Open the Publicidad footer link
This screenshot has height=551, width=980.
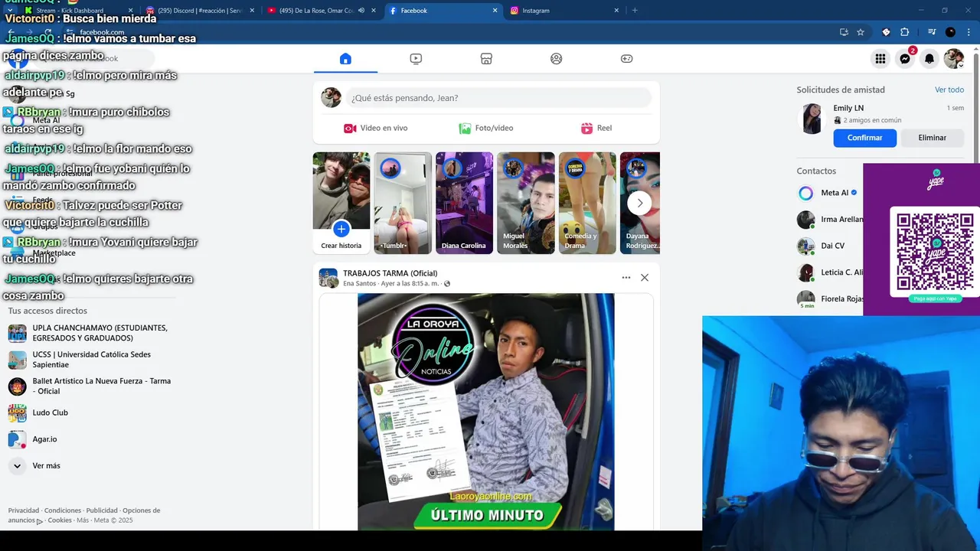[102, 510]
